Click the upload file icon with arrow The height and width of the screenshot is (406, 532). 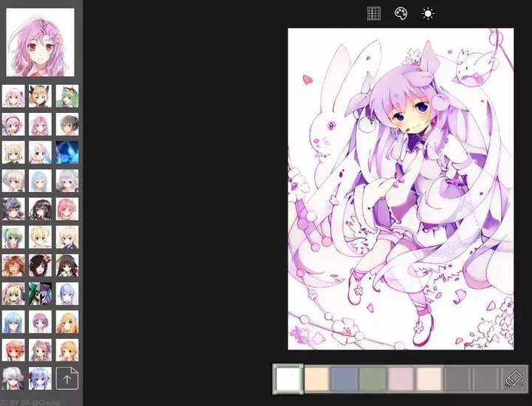point(66,379)
